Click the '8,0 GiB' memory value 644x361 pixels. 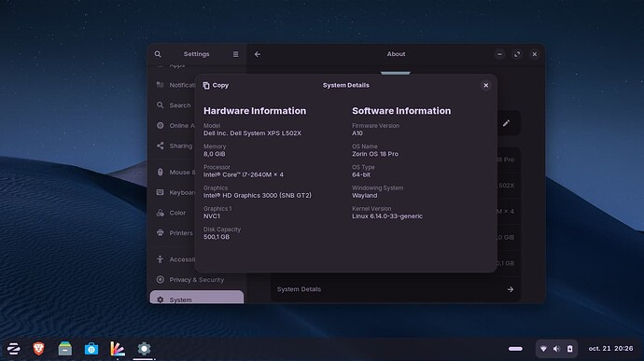tap(215, 154)
